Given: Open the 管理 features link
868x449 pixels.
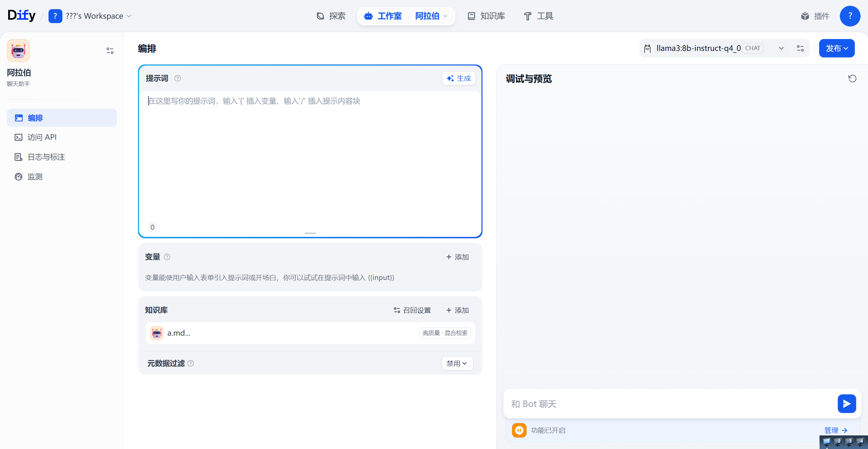Looking at the screenshot, I should [836, 430].
